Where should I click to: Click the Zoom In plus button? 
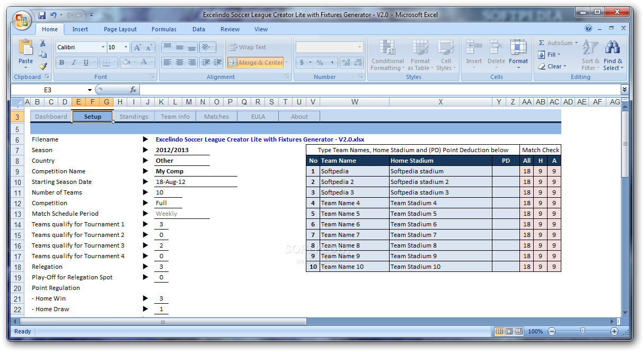[614, 331]
